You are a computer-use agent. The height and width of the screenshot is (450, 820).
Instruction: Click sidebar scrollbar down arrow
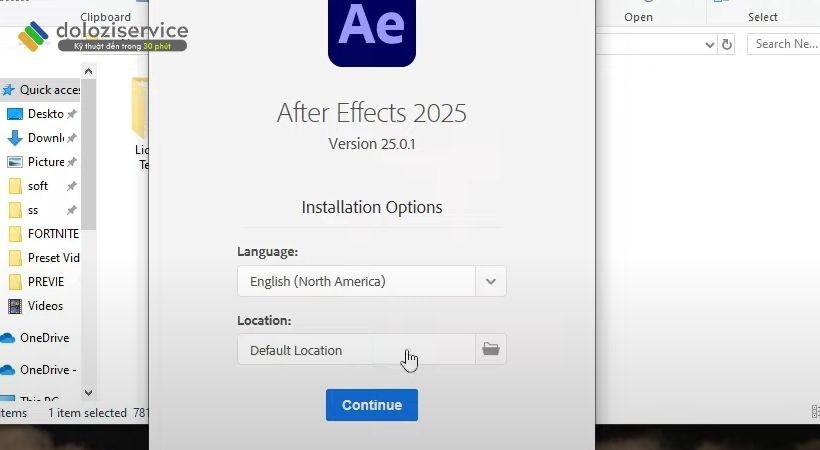(88, 392)
